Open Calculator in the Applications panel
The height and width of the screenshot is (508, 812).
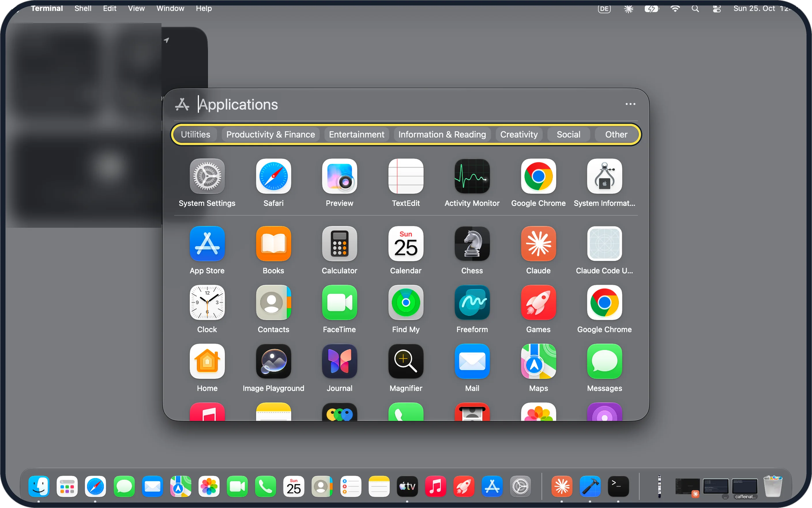[x=340, y=244]
